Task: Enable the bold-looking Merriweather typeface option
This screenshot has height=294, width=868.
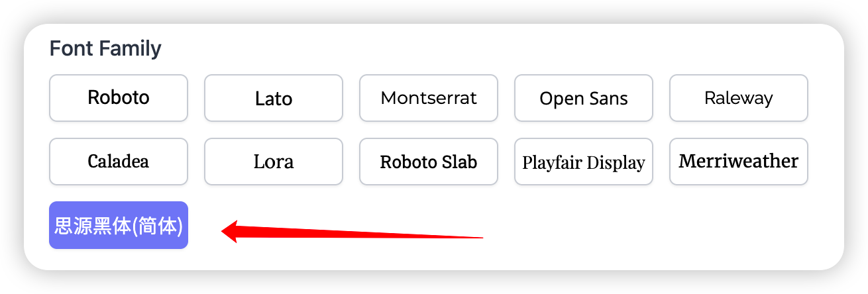Action: pyautogui.click(x=739, y=162)
